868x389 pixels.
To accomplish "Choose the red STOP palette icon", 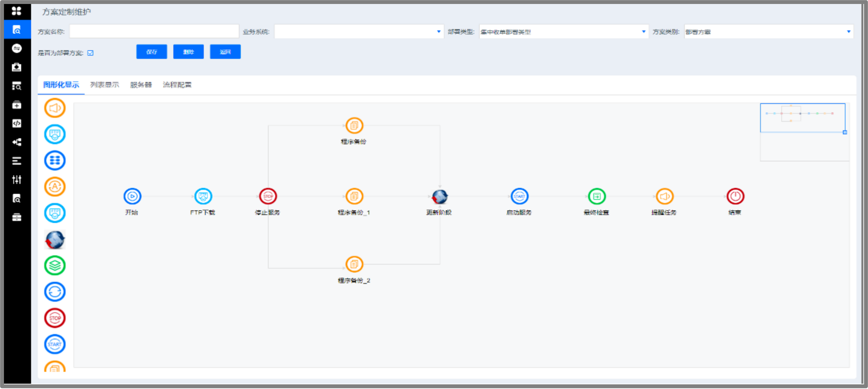I will 55,318.
